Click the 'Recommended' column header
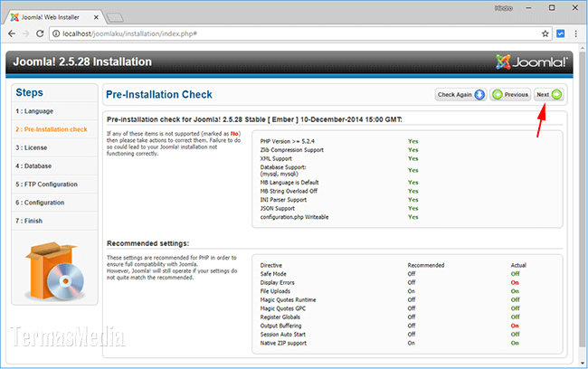Screen dimensions: 588x369 click(x=426, y=265)
